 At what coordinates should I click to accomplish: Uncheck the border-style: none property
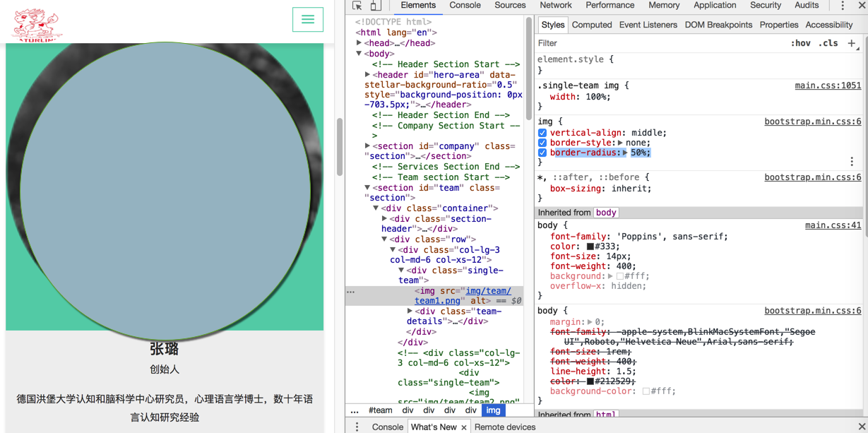(542, 143)
